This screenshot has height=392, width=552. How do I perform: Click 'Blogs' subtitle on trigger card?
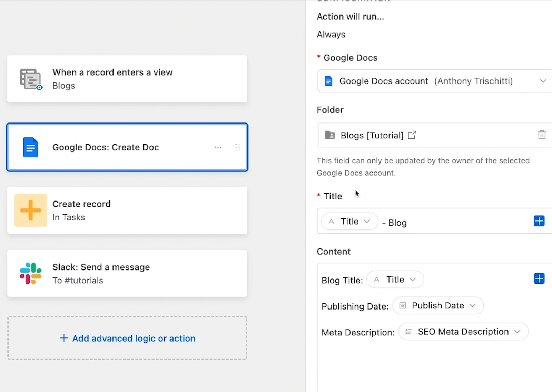(x=63, y=86)
